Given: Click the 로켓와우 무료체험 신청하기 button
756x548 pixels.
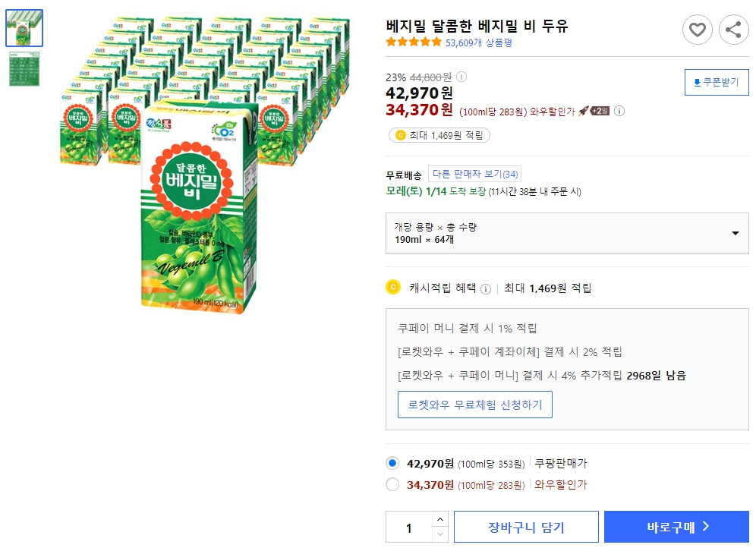Looking at the screenshot, I should (475, 405).
